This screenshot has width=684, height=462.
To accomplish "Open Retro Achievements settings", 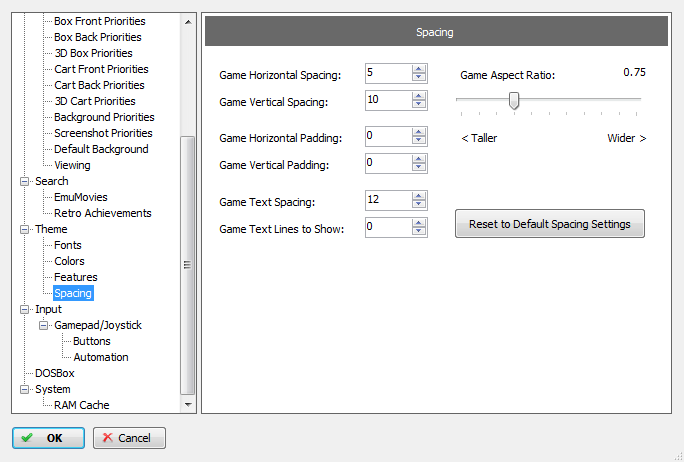I will [103, 213].
